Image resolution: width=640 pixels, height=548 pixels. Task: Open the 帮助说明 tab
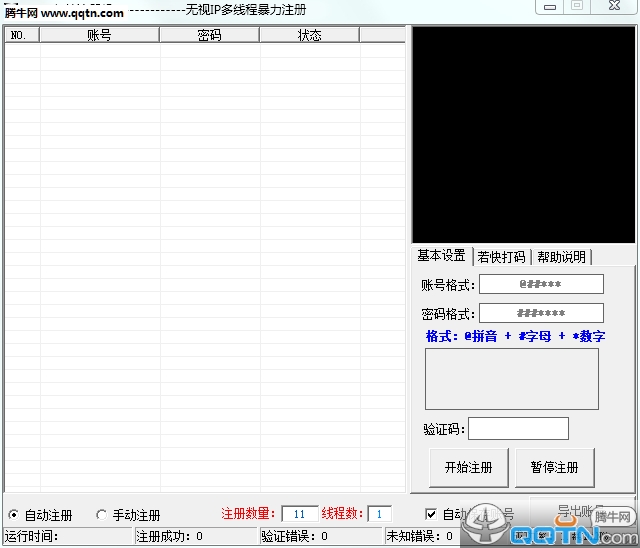pos(561,257)
